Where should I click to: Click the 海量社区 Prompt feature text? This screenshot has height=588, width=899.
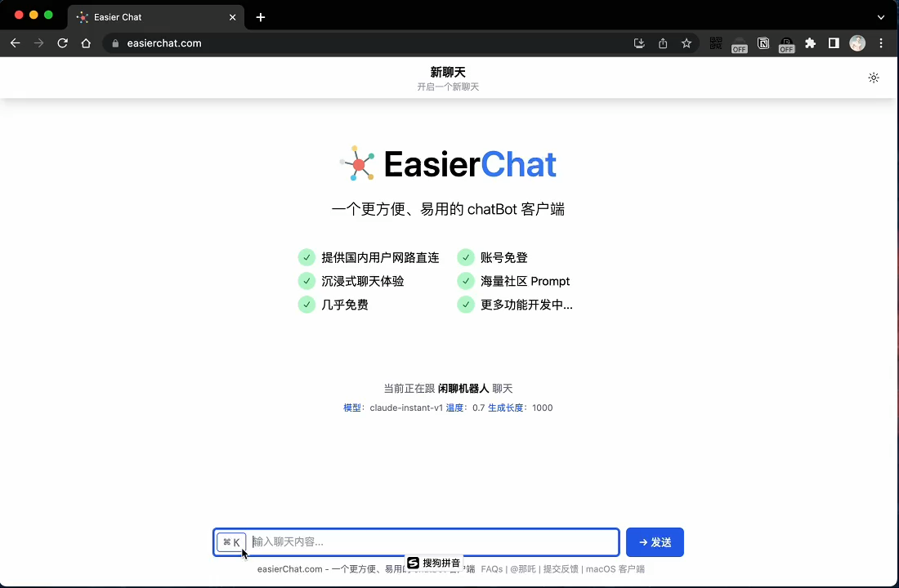click(x=525, y=282)
